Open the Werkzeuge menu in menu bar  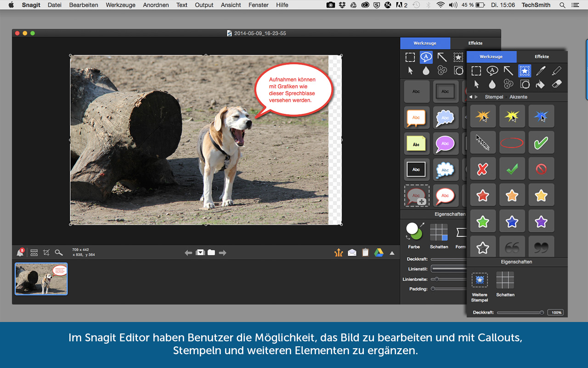click(x=120, y=5)
